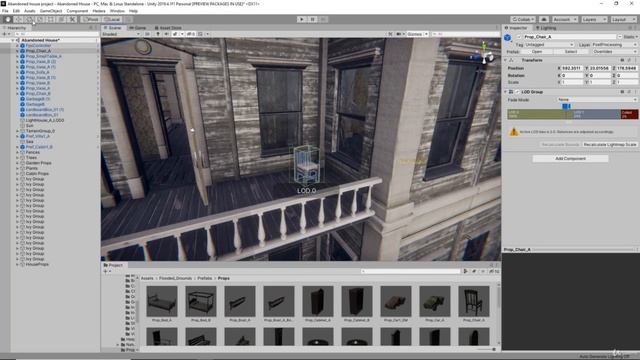Toggle Local handle rotation button
This screenshot has height=360, width=640.
coord(111,19)
